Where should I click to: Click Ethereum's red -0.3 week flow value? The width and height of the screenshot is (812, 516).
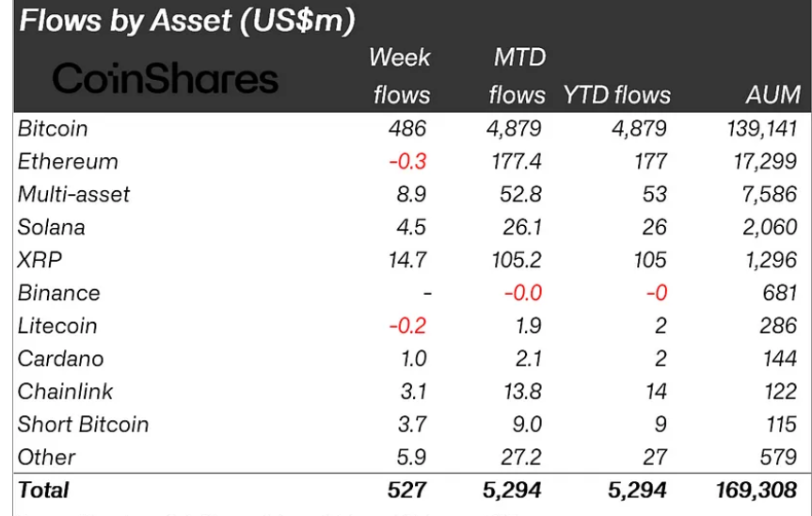[x=408, y=161]
